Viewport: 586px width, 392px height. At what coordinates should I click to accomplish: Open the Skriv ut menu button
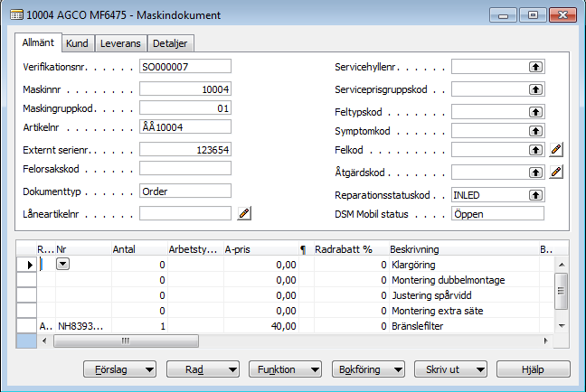pos(450,369)
